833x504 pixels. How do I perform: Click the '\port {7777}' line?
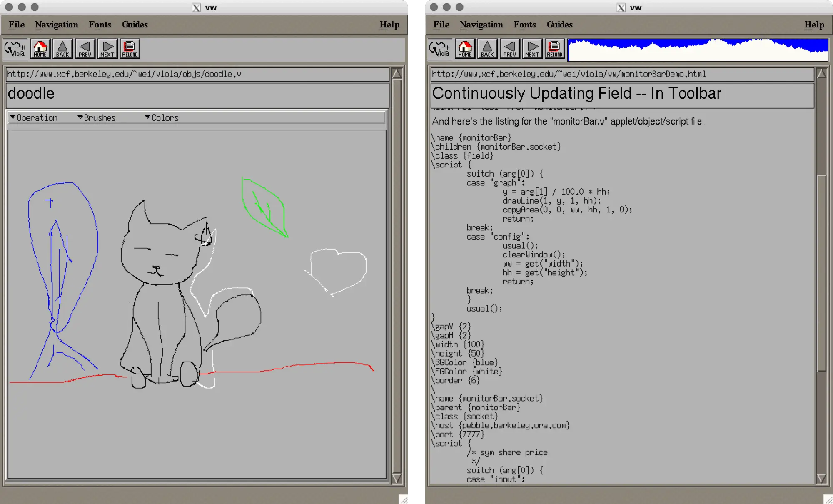pos(458,434)
